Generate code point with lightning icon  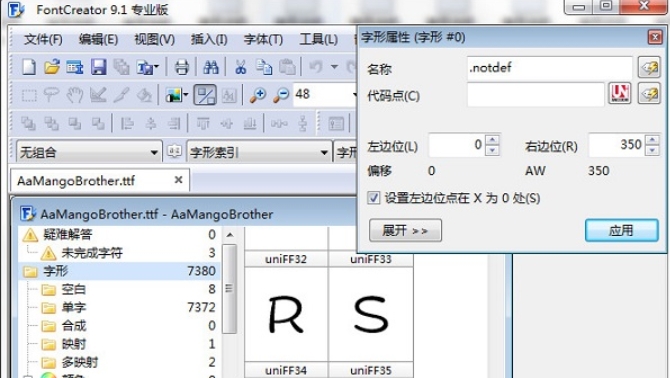pyautogui.click(x=649, y=94)
